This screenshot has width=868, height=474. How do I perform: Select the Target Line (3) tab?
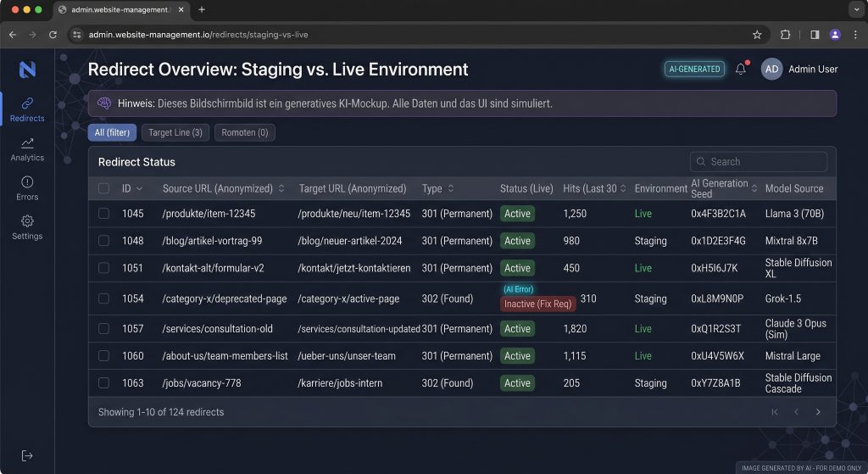175,132
